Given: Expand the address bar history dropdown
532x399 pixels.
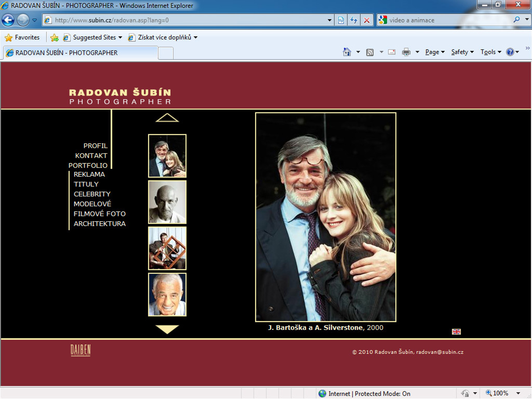Looking at the screenshot, I should (329, 20).
